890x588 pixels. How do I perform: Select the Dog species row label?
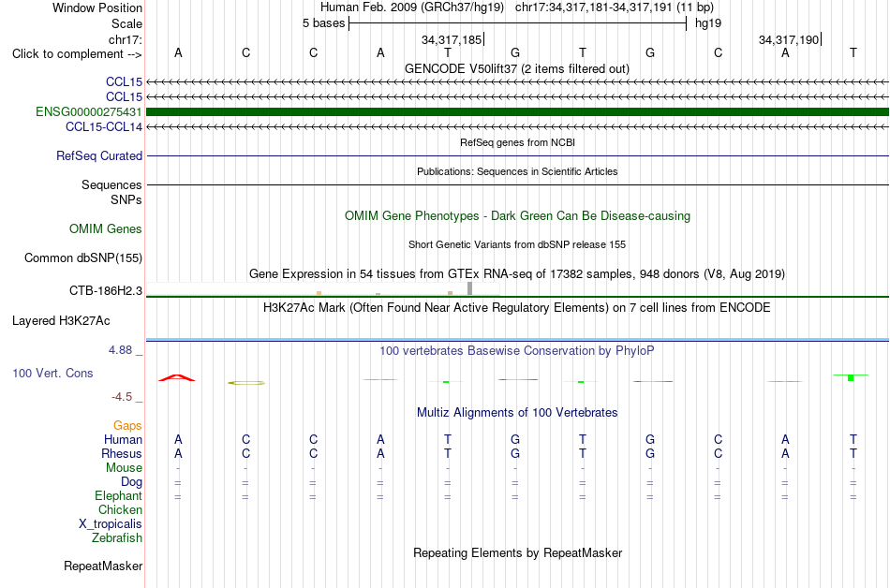coord(131,481)
